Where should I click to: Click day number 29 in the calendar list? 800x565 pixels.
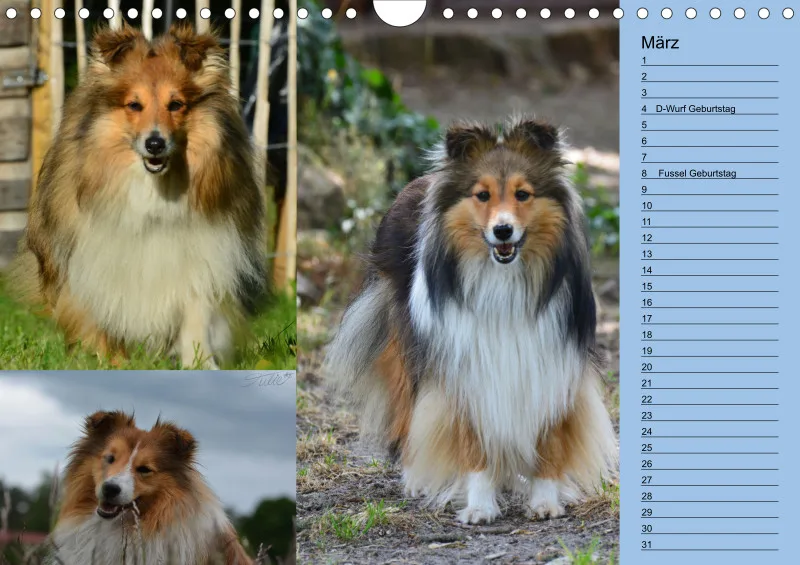point(647,512)
